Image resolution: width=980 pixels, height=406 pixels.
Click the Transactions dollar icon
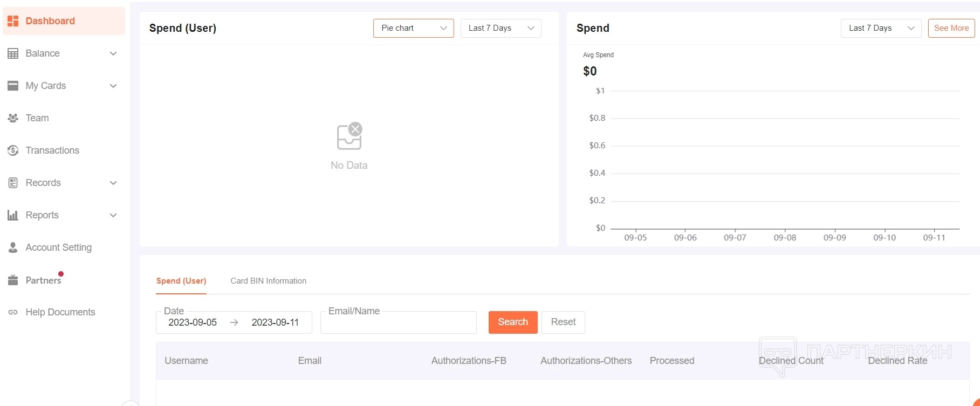coord(13,150)
